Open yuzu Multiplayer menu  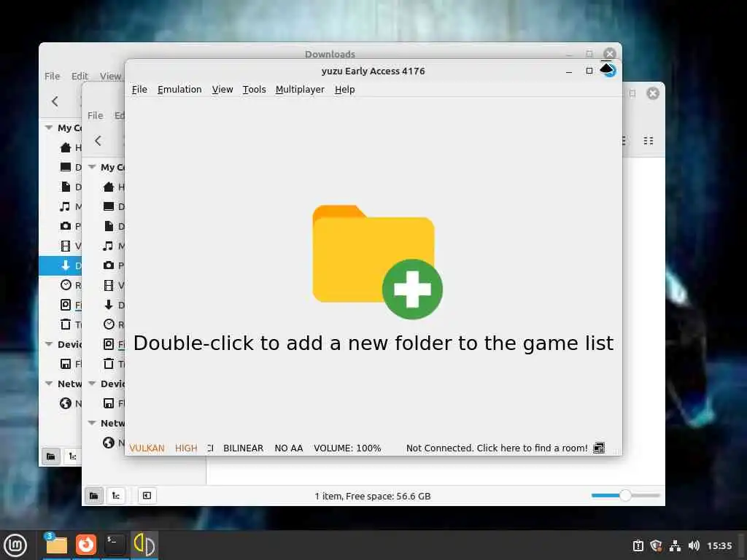tap(300, 90)
